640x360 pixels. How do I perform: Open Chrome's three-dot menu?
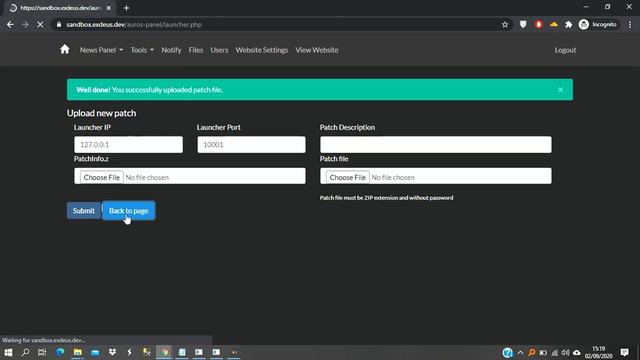coord(630,24)
